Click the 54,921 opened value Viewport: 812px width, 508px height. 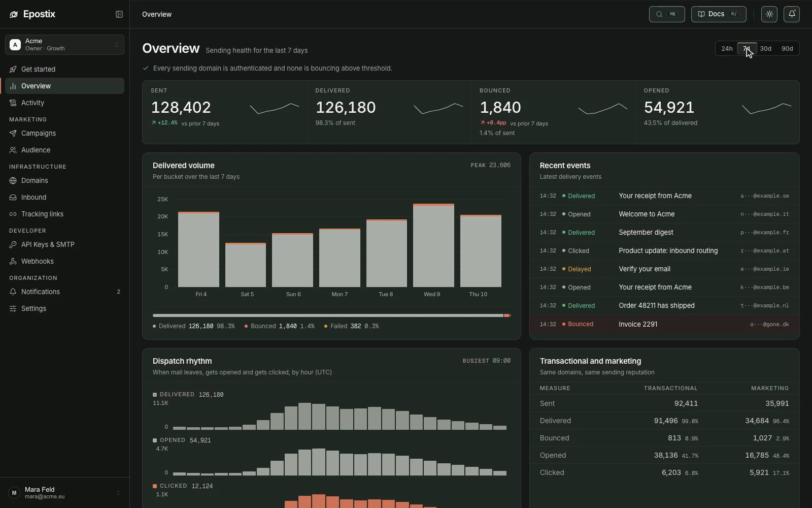669,107
